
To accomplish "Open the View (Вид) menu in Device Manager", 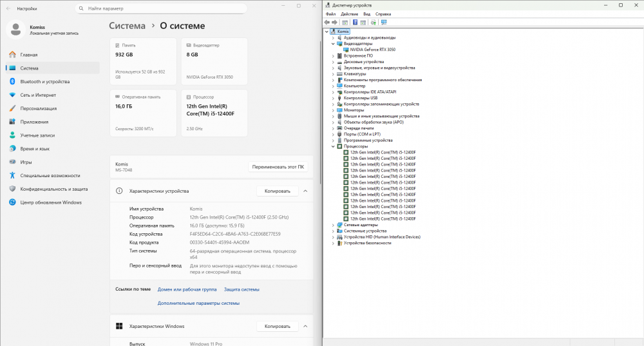I will click(x=366, y=14).
